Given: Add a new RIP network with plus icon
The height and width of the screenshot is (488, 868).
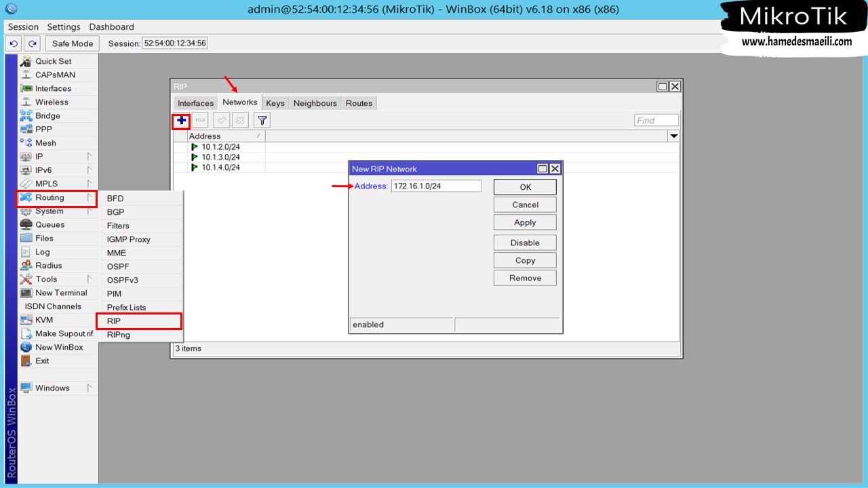Looking at the screenshot, I should pos(181,121).
